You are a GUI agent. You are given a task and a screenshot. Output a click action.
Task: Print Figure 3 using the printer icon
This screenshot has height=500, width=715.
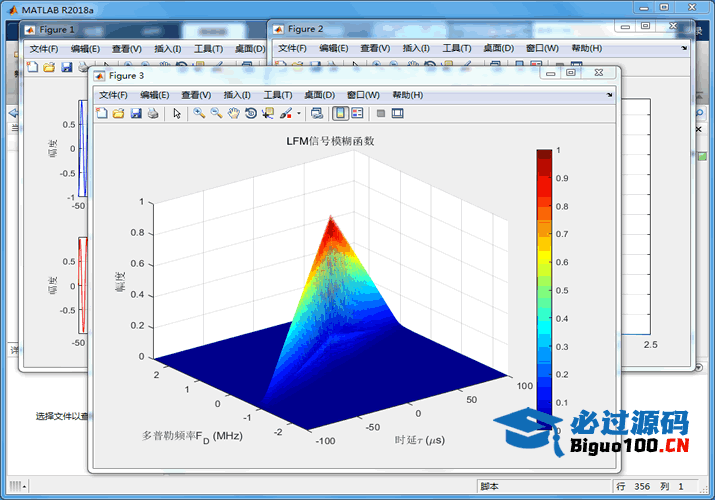tap(152, 114)
